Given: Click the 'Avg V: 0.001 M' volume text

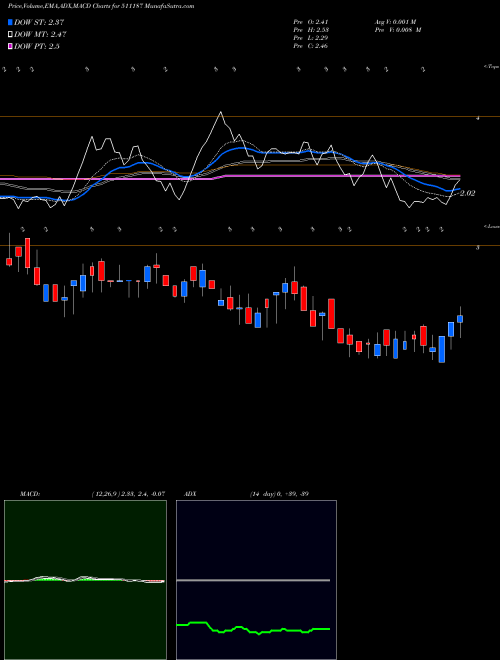Looking at the screenshot, I should [x=395, y=22].
